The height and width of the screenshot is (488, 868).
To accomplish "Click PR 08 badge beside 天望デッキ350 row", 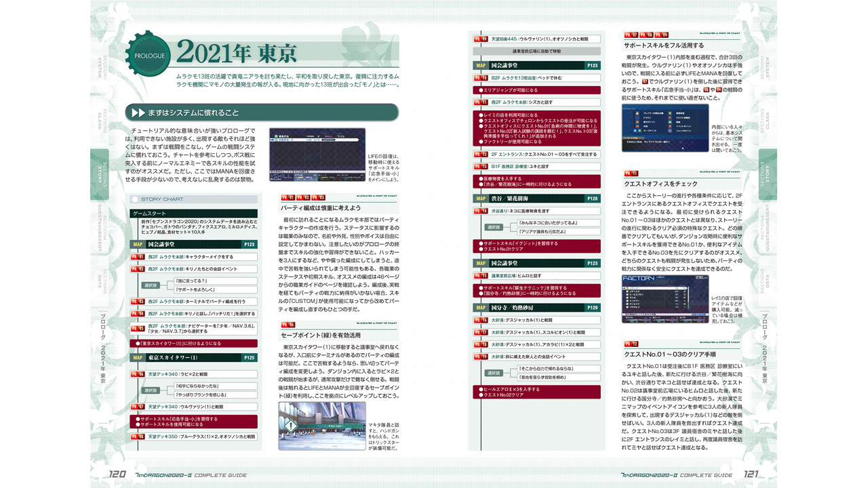I will tap(136, 436).
